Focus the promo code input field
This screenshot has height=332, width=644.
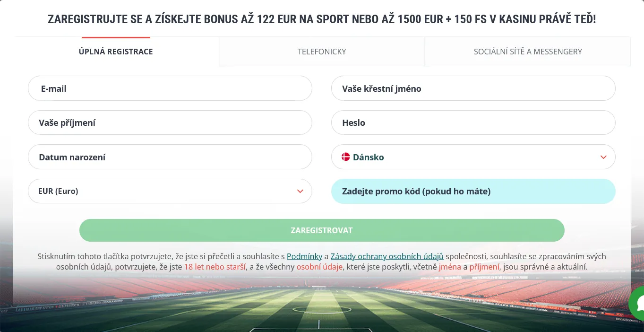tap(473, 191)
